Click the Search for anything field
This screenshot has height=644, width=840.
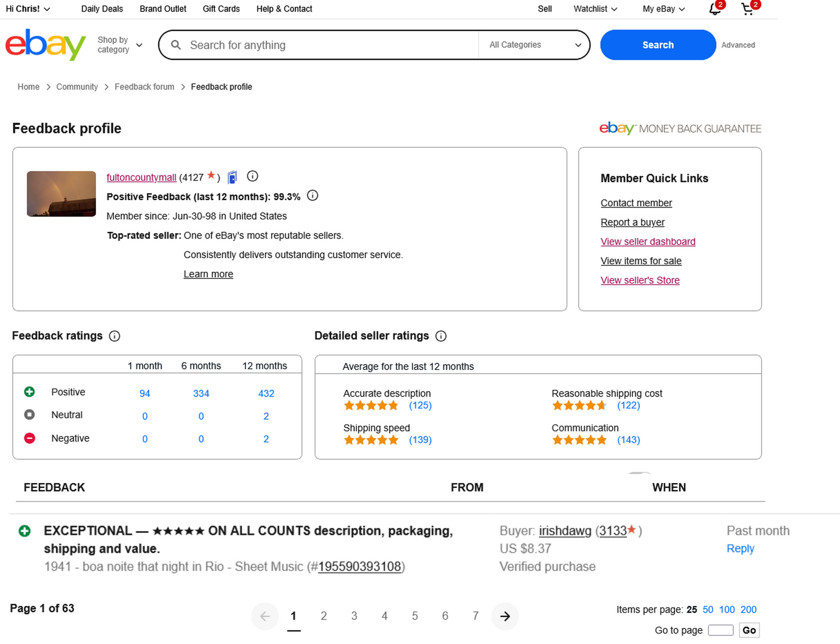tap(331, 45)
